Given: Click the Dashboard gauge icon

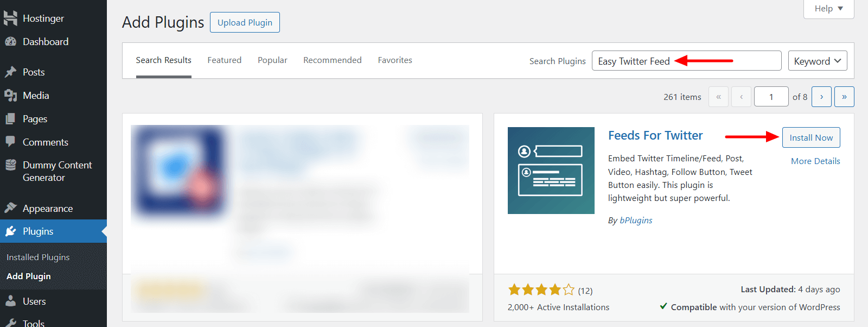Looking at the screenshot, I should pos(10,42).
